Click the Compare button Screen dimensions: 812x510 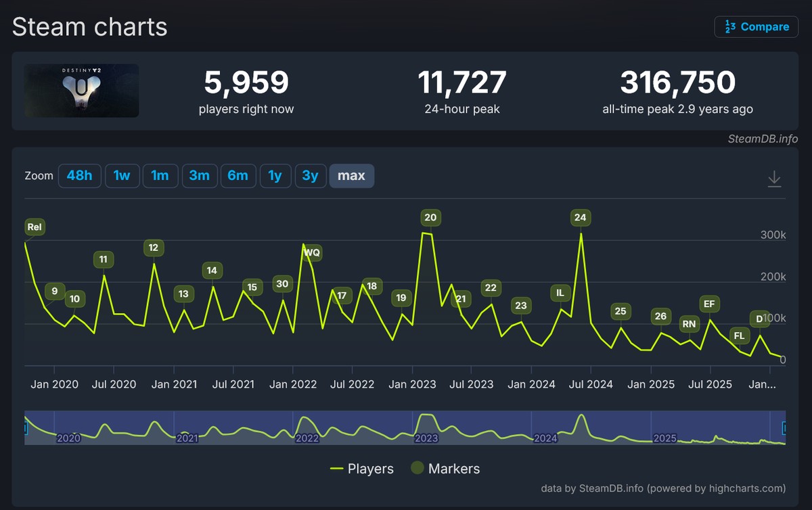coord(757,27)
